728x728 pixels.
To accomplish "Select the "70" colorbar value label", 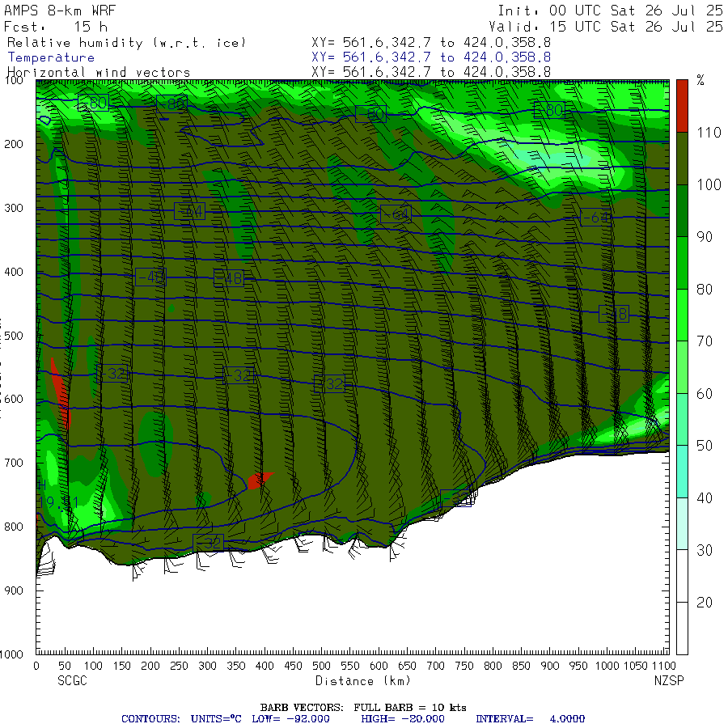I will (x=705, y=341).
